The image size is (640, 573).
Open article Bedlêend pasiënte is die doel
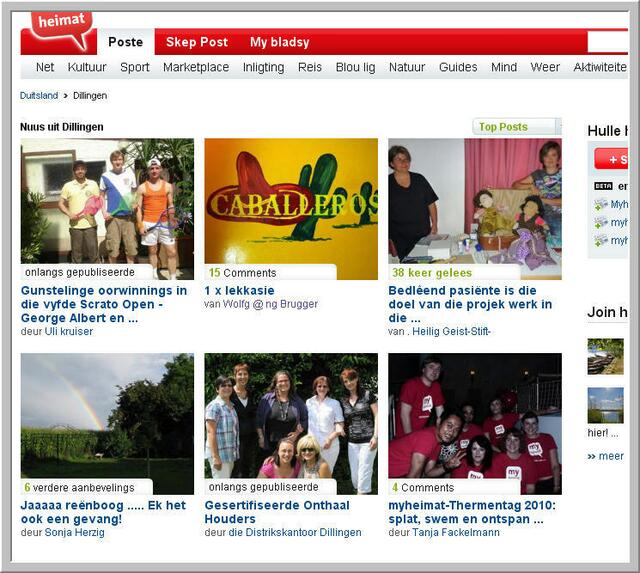[470, 304]
